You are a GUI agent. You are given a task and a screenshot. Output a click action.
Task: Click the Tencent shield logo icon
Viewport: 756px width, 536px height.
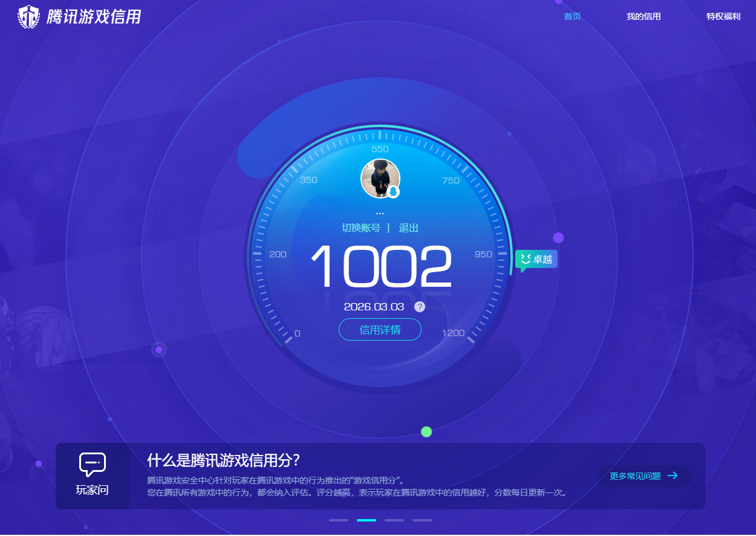tap(28, 16)
